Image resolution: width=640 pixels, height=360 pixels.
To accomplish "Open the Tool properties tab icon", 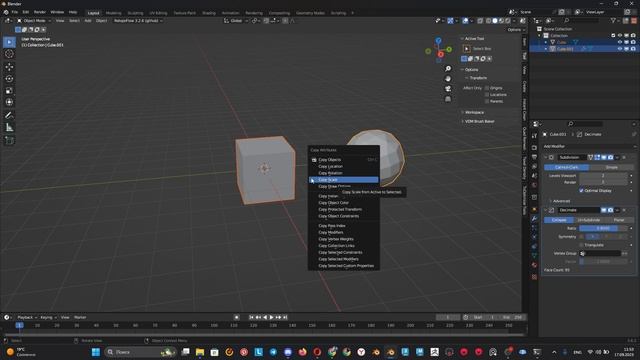I will (534, 136).
